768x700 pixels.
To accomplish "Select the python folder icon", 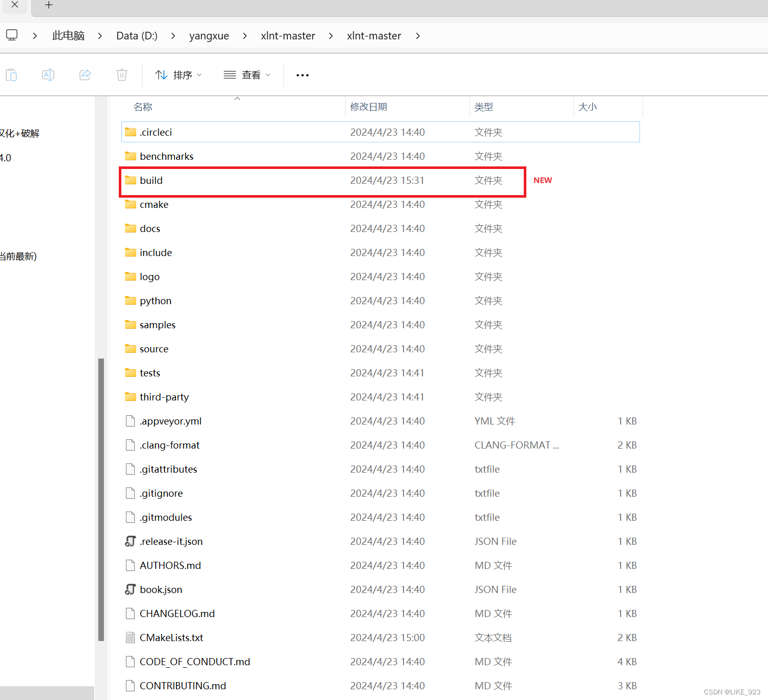I will [131, 301].
